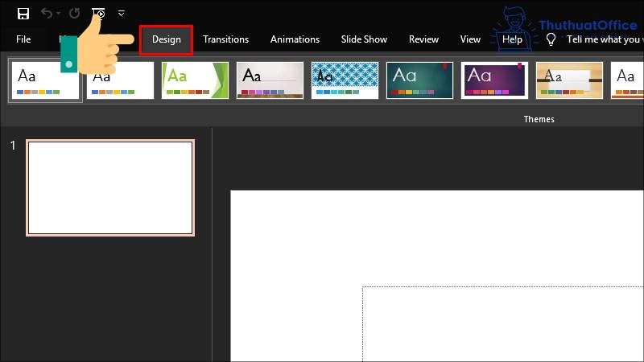Click the Save icon in the quick access toolbar
The image size is (644, 362).
coord(23,14)
